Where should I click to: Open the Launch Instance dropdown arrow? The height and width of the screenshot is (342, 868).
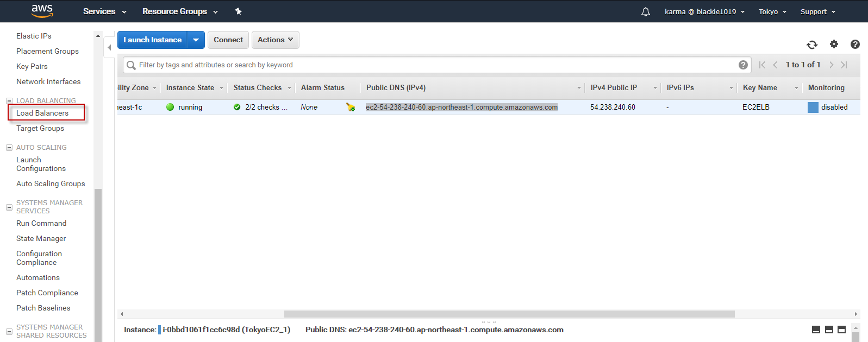(196, 40)
